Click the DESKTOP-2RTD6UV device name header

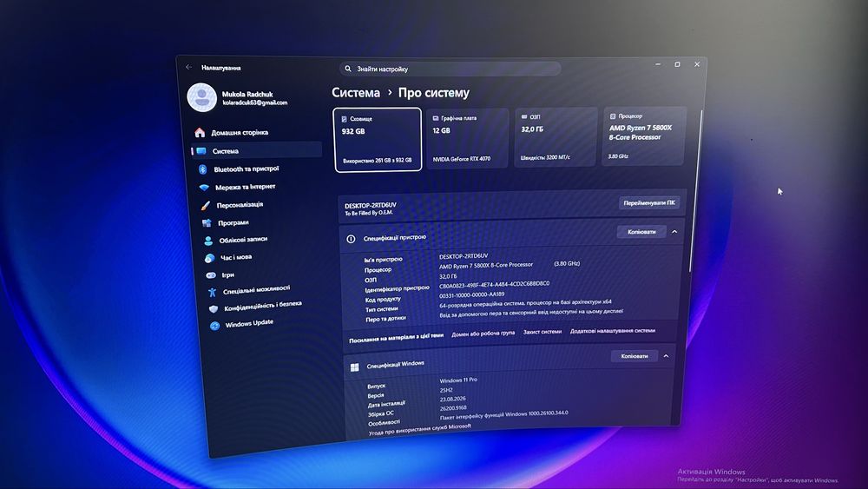[371, 206]
